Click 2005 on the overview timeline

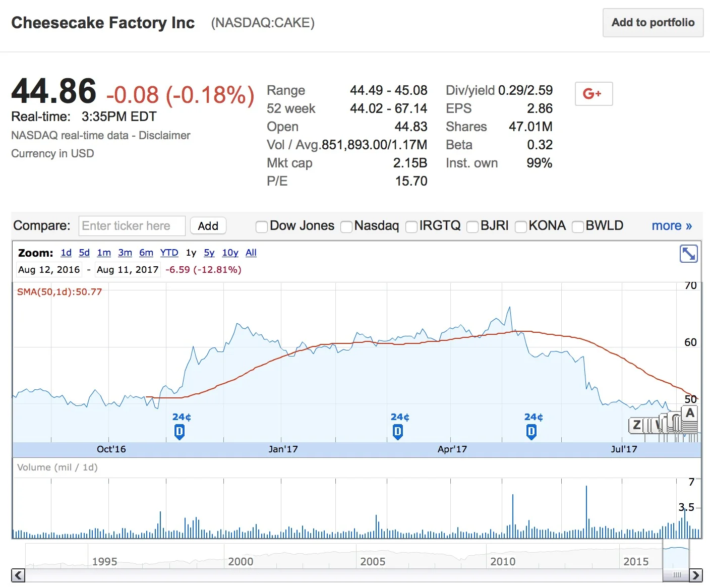[373, 561]
